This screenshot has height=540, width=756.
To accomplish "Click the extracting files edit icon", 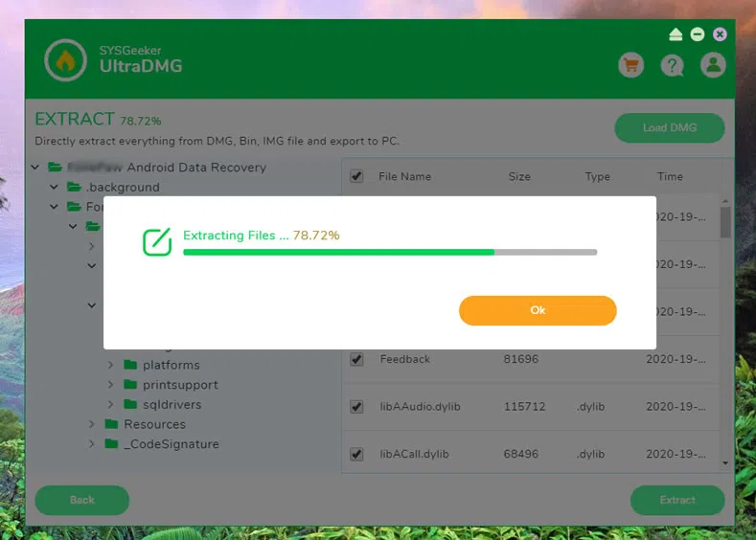I will click(157, 242).
